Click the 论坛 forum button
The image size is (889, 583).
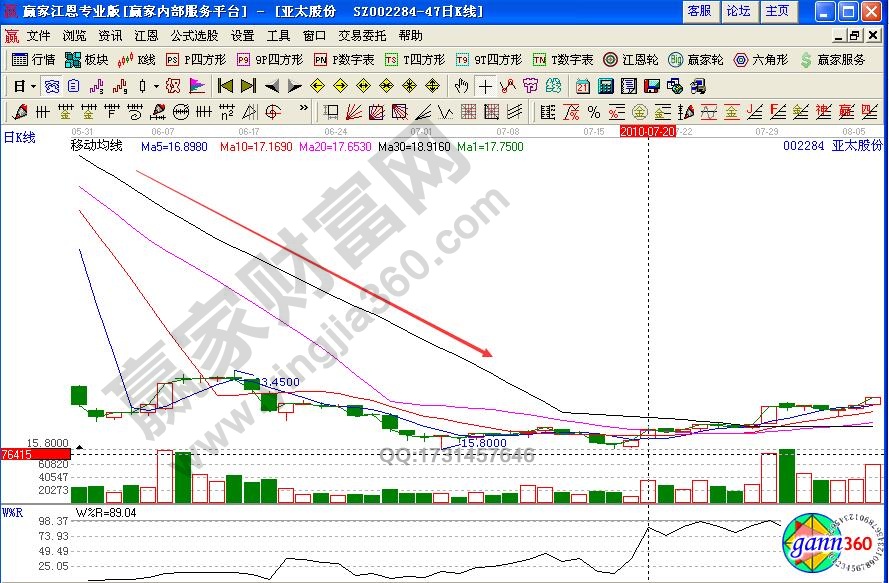click(x=738, y=11)
